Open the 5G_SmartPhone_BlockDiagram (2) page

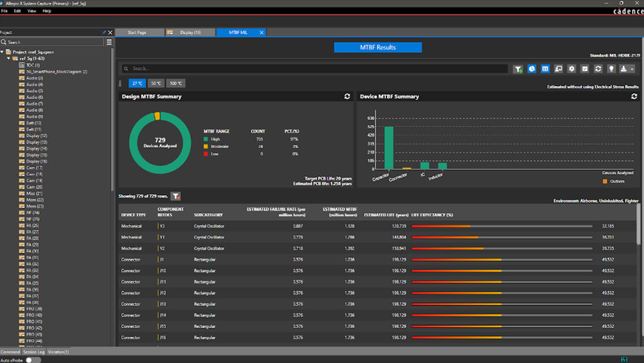point(57,71)
